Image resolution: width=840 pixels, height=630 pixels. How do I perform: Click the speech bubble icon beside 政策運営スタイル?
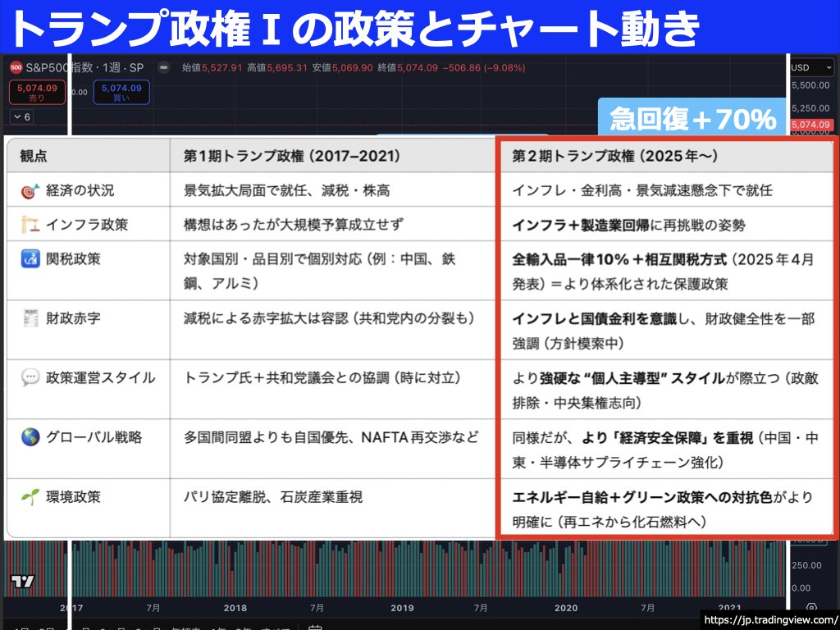click(30, 377)
